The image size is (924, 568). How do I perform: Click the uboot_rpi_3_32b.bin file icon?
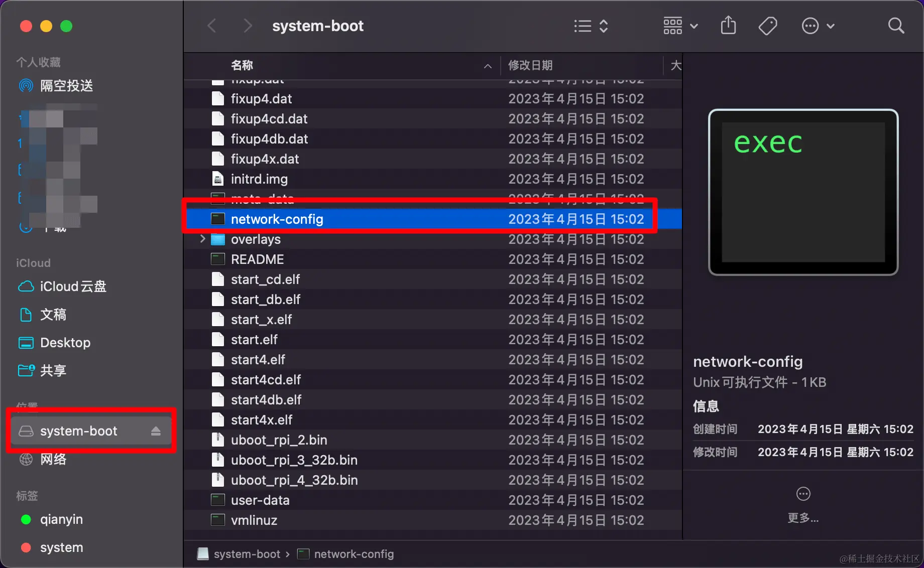coord(218,460)
